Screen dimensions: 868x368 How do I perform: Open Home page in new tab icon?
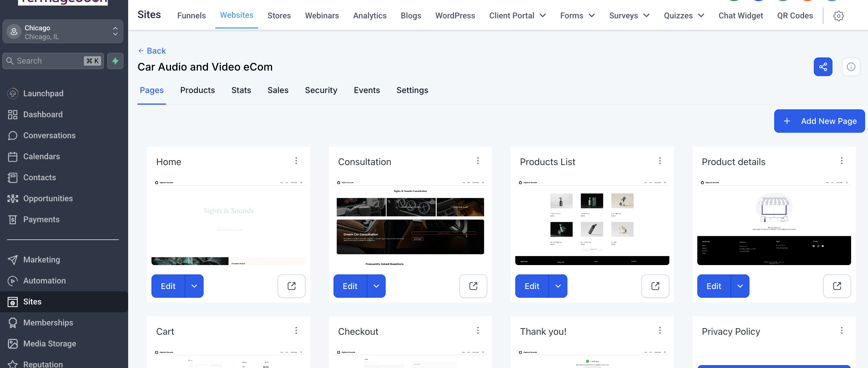click(x=291, y=286)
